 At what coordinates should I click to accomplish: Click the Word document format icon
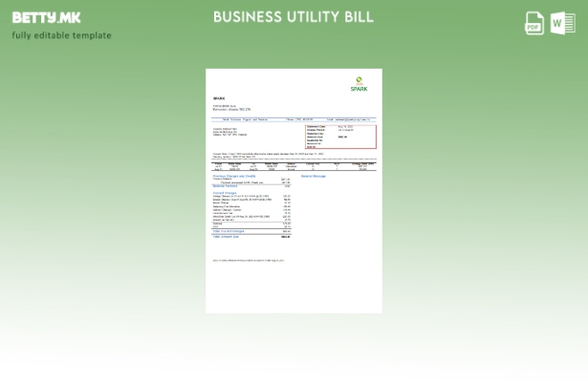[563, 24]
